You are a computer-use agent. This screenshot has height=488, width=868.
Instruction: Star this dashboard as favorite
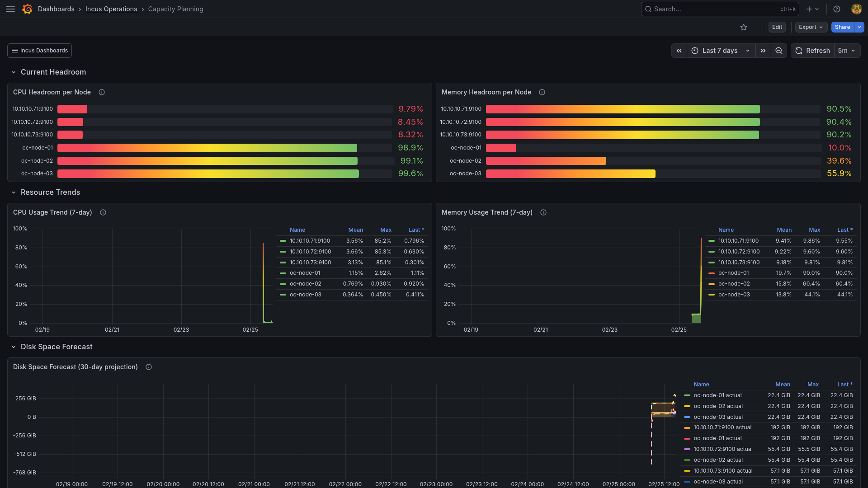[x=744, y=27]
